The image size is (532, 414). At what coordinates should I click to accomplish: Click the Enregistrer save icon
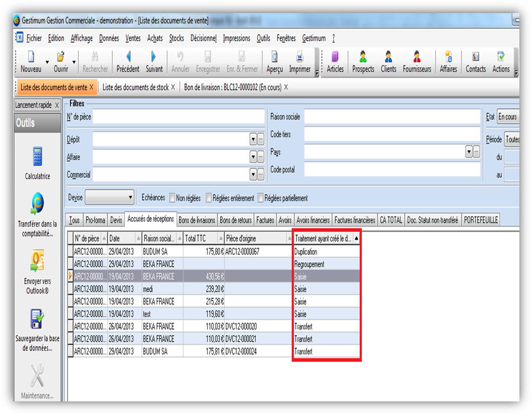(x=208, y=56)
